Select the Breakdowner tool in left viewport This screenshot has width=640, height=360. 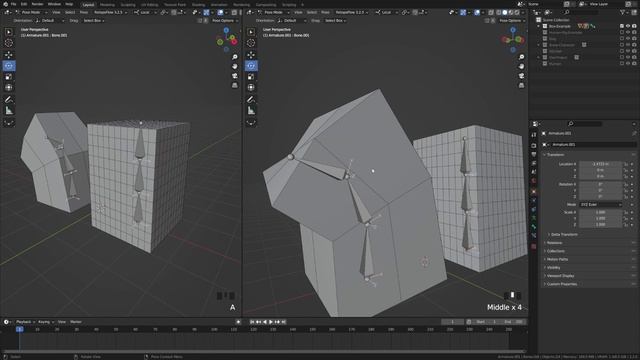pyautogui.click(x=9, y=122)
